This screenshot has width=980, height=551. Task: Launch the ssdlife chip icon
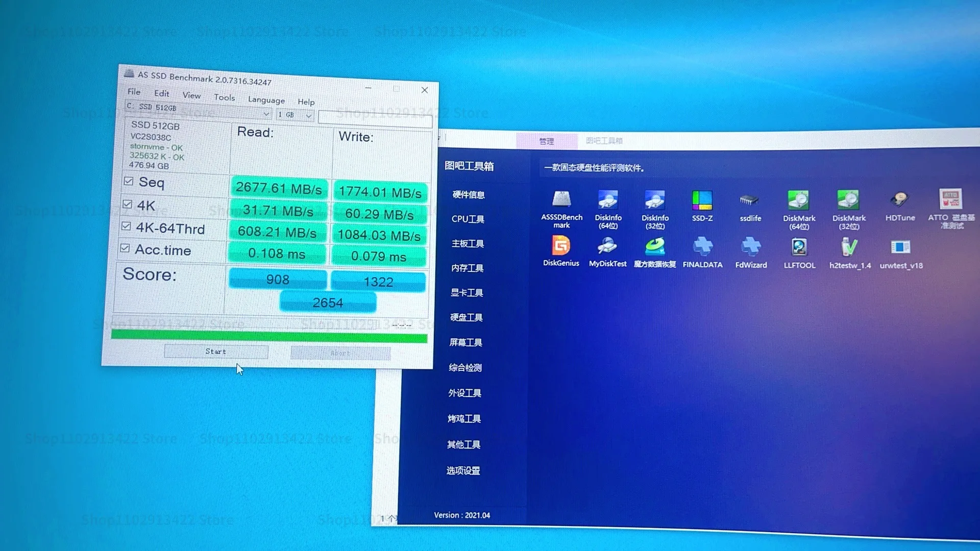pyautogui.click(x=750, y=201)
